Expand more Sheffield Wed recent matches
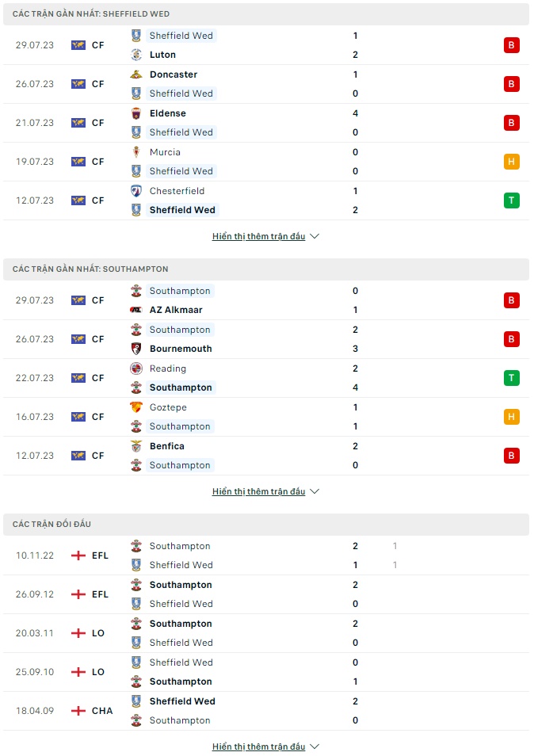Image resolution: width=534 pixels, height=756 pixels. click(265, 236)
